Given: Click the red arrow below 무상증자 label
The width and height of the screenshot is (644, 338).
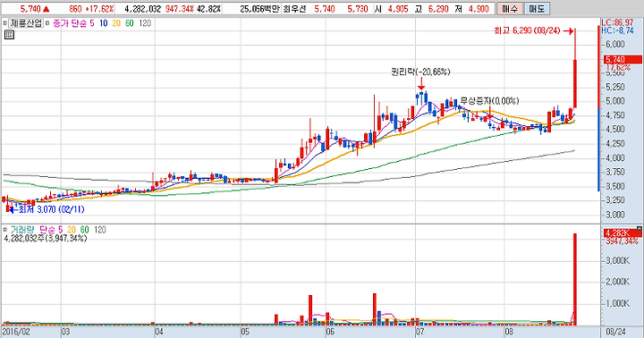Looking at the screenshot, I should click(x=489, y=112).
